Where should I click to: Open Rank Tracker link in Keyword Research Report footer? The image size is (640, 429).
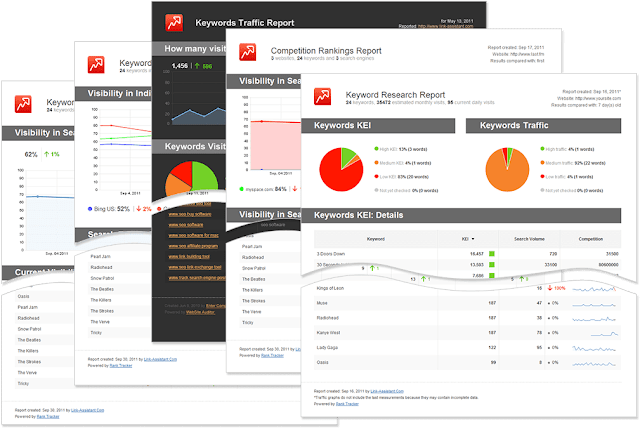347,404
